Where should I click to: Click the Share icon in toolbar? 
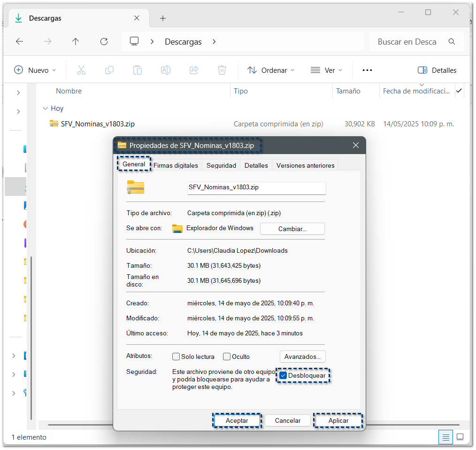[x=193, y=70]
